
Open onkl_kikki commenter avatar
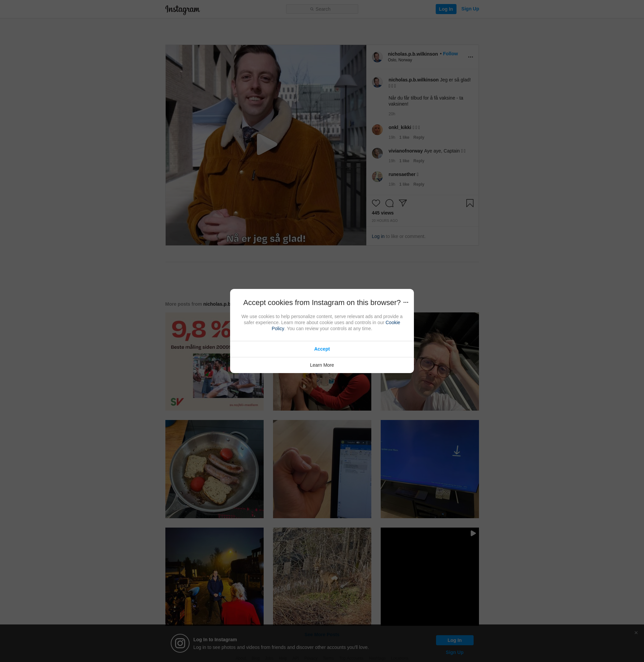(x=377, y=129)
